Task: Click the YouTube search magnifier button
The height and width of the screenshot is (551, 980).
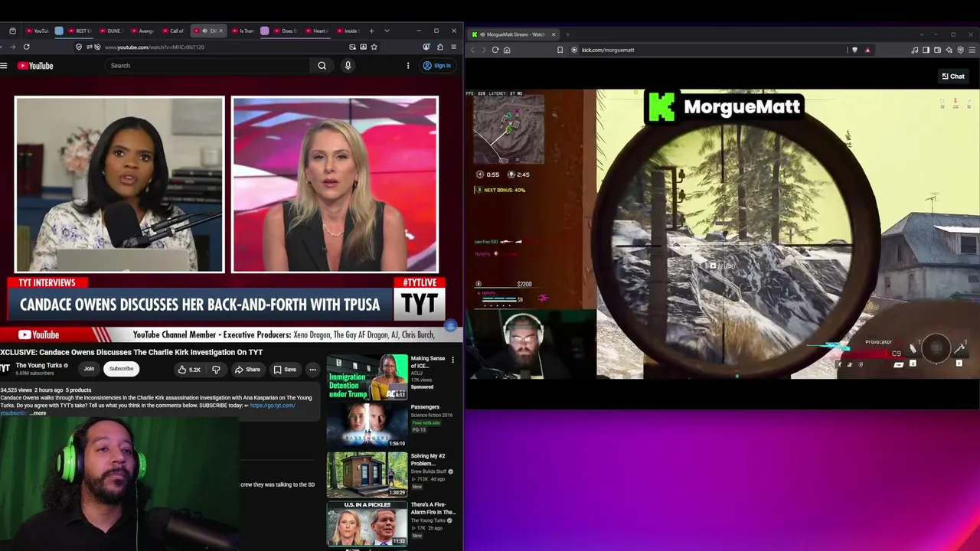Action: [322, 66]
